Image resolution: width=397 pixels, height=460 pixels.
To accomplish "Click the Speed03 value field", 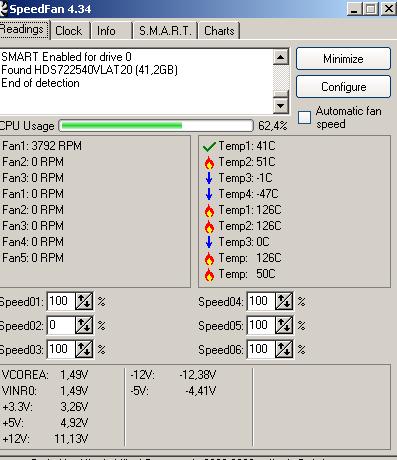I will 61,349.
